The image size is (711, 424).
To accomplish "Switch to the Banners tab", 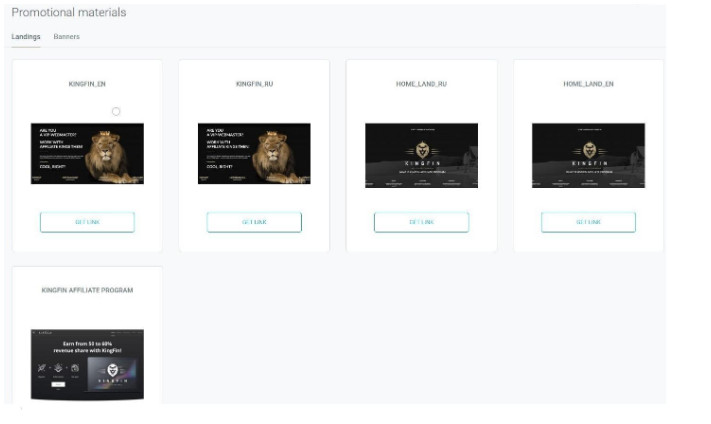I will point(66,37).
